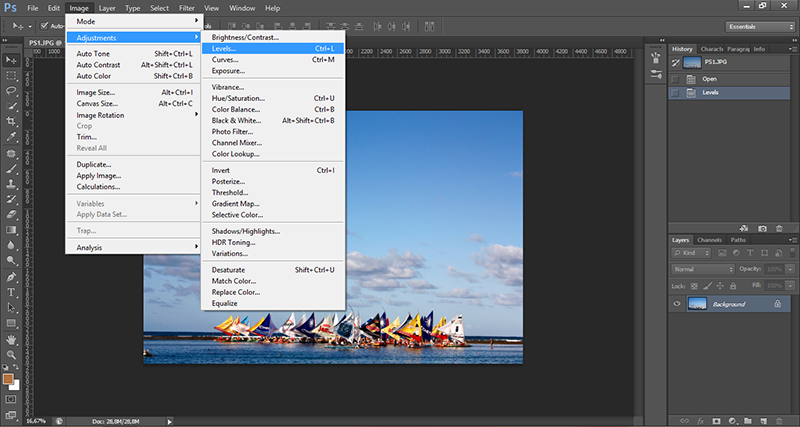
Task: Select the Background layer thumbnail
Action: pos(696,303)
